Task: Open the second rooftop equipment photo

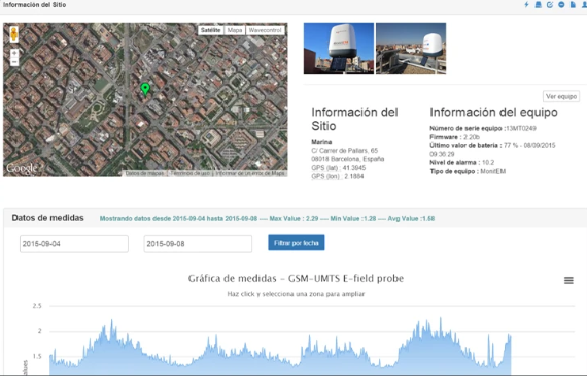Action: 411,48
